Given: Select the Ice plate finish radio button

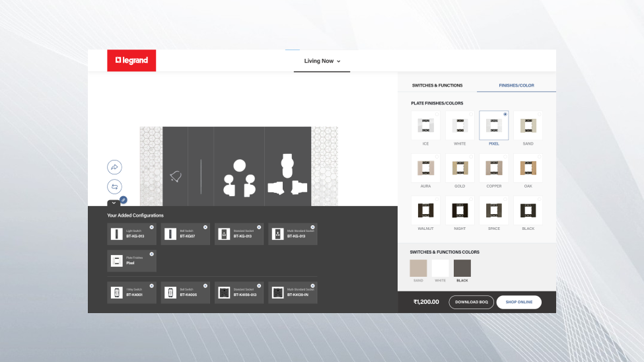Looking at the screenshot, I should [437, 114].
